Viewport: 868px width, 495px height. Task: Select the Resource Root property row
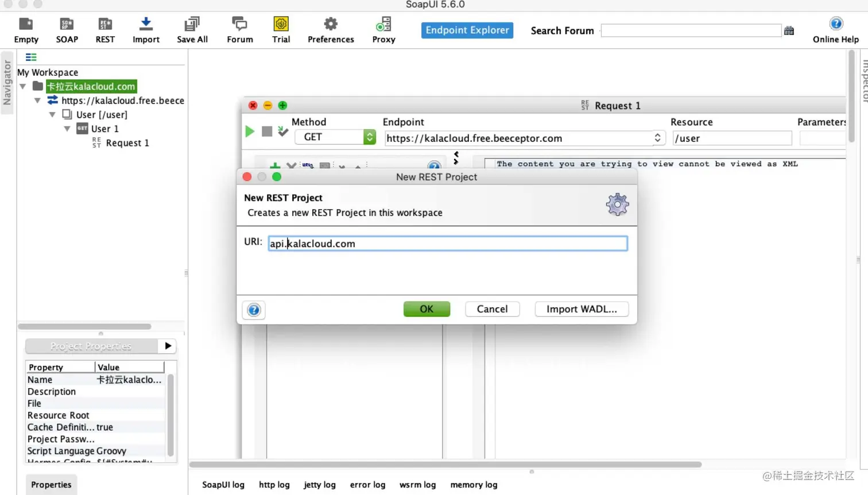tap(95, 415)
